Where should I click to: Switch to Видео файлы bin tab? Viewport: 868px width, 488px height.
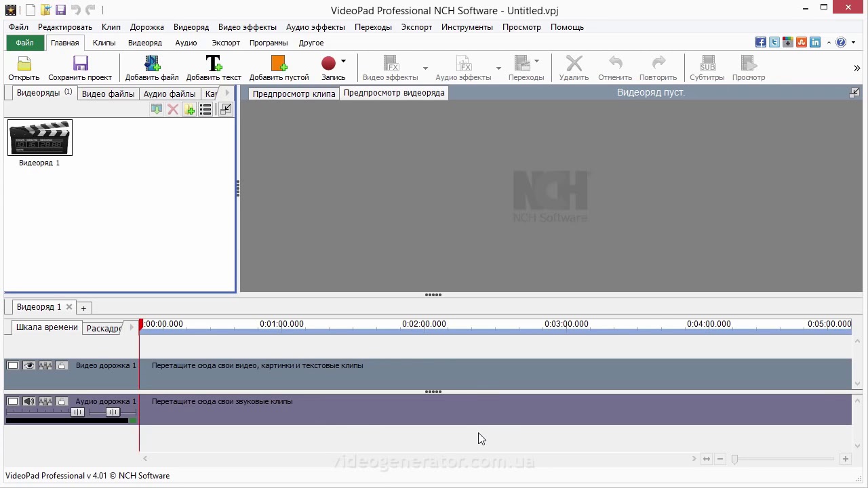tap(108, 94)
